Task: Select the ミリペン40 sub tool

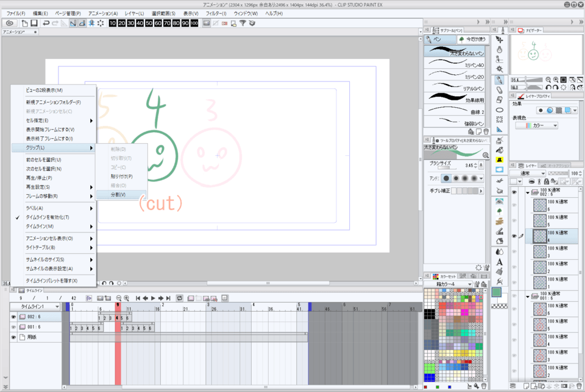Action: click(x=455, y=63)
